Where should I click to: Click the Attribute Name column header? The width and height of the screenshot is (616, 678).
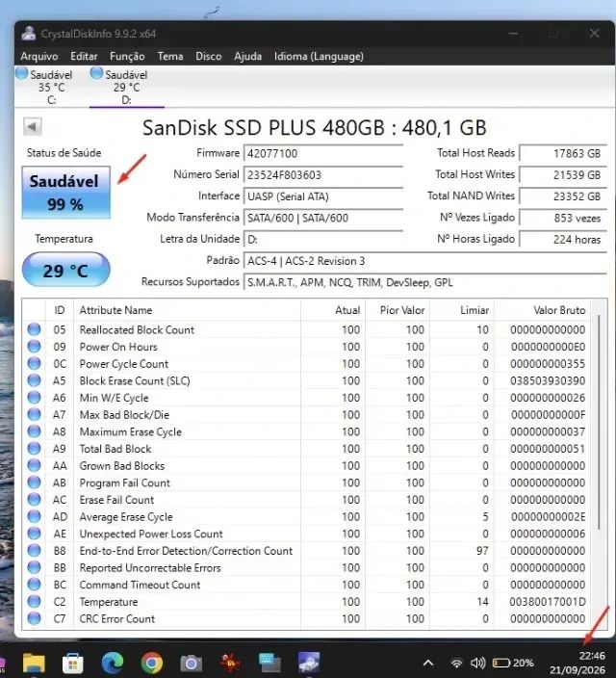pyautogui.click(x=187, y=310)
